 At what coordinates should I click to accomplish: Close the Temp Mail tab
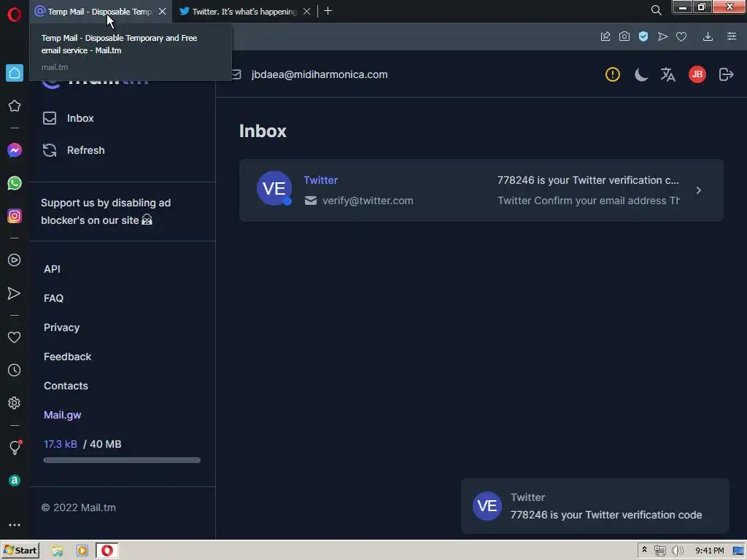(162, 12)
